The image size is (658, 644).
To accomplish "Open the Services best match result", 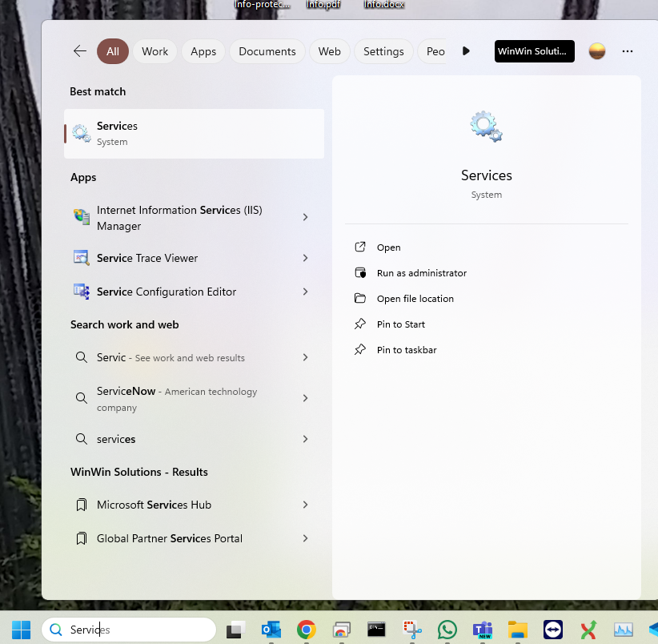I will pyautogui.click(x=194, y=134).
